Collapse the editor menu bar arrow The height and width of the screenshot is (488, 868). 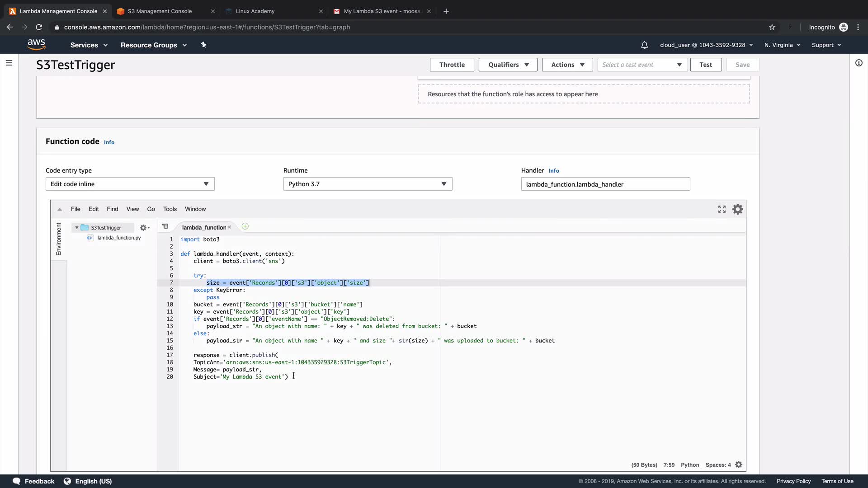[x=59, y=209]
